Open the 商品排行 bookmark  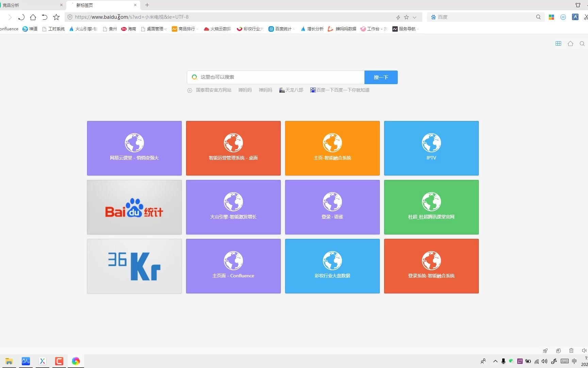(185, 29)
